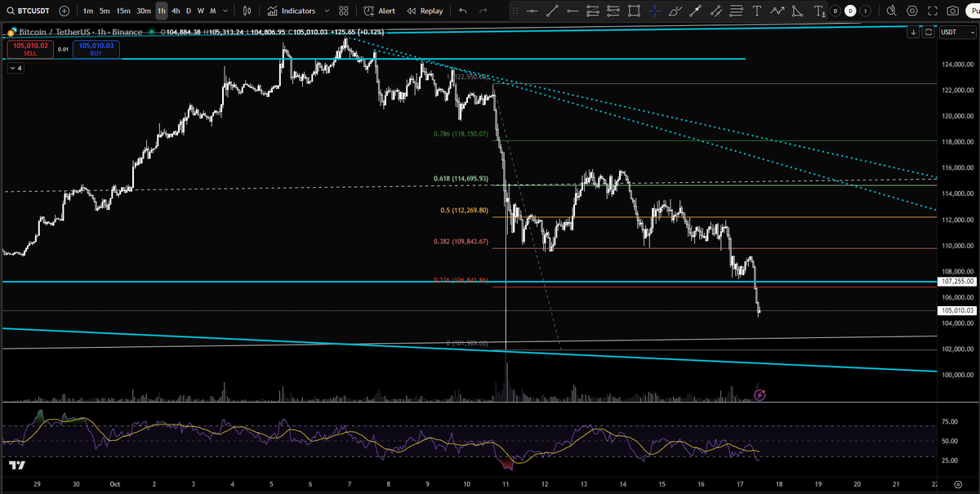Image resolution: width=980 pixels, height=494 pixels.
Task: Take a chart snapshot with camera
Action: tap(952, 11)
